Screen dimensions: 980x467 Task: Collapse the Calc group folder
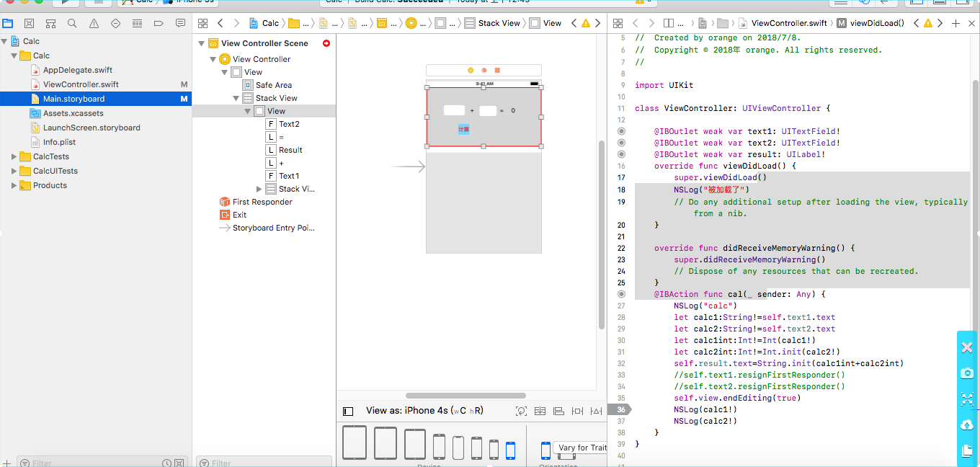coord(14,55)
